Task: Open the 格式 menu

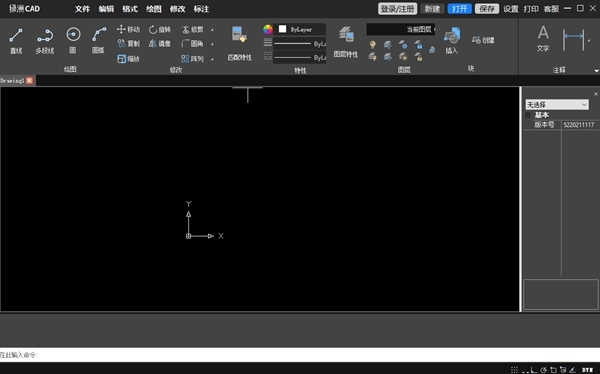Action: [x=130, y=9]
